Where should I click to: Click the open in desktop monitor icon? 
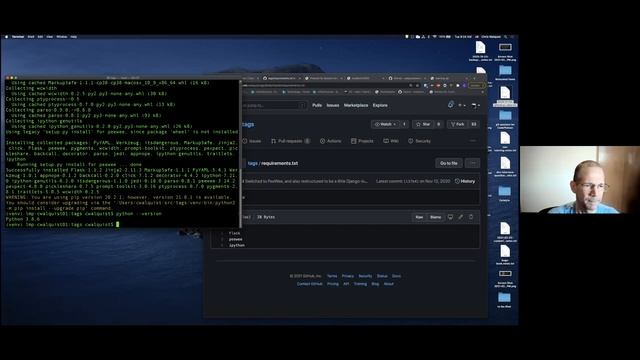450,217
